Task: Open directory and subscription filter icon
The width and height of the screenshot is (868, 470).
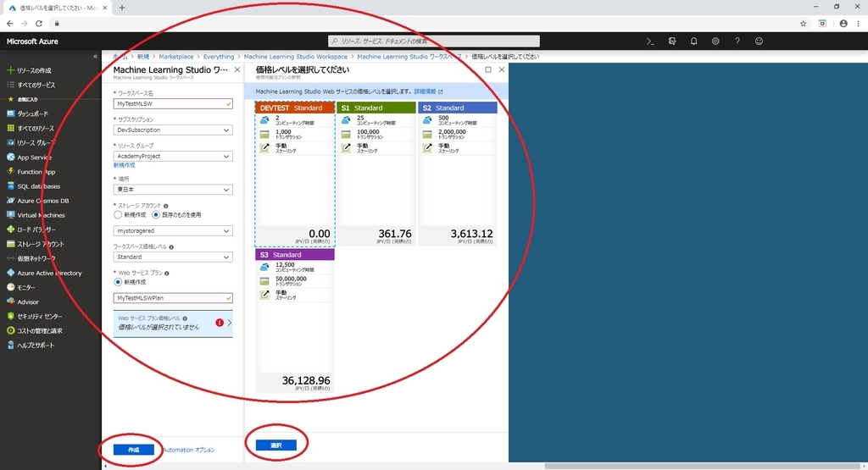Action: (x=672, y=41)
